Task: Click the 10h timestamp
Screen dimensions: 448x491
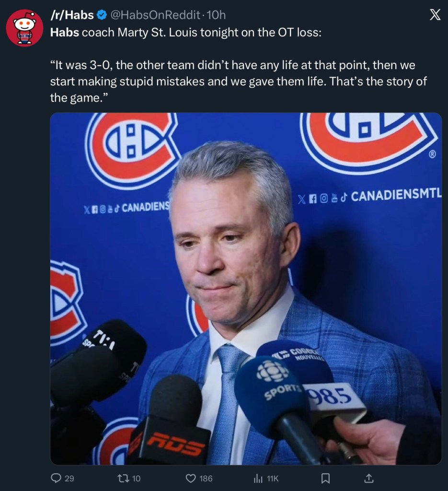Action: pos(215,15)
